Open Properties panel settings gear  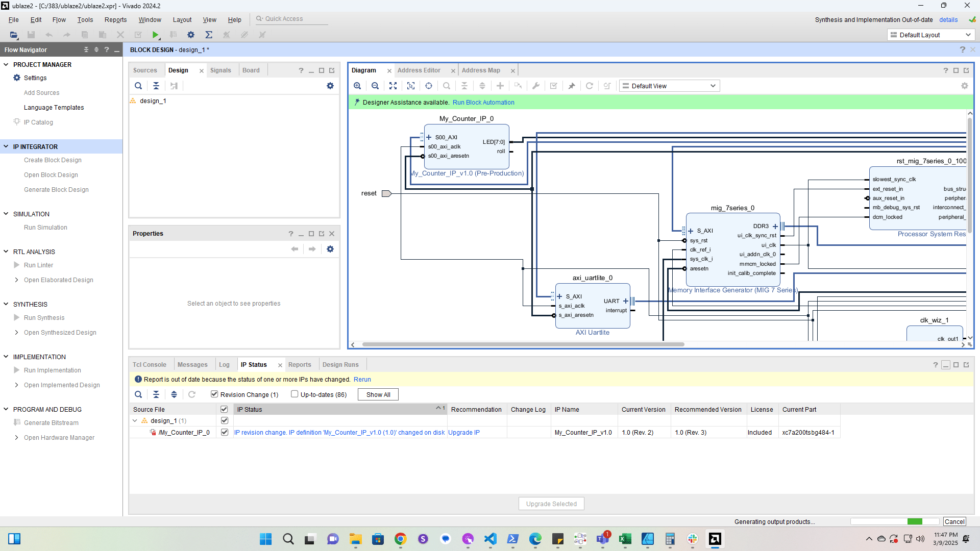[330, 249]
